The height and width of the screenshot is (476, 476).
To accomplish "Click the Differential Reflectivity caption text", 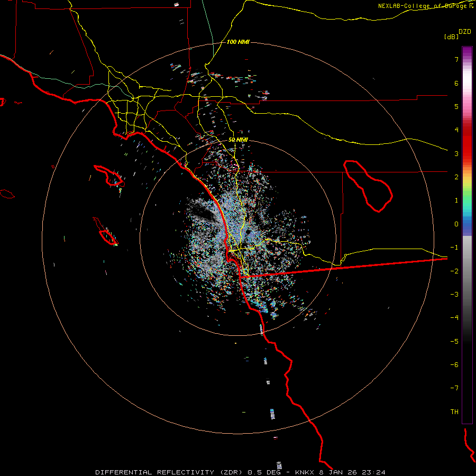I will (x=241, y=472).
